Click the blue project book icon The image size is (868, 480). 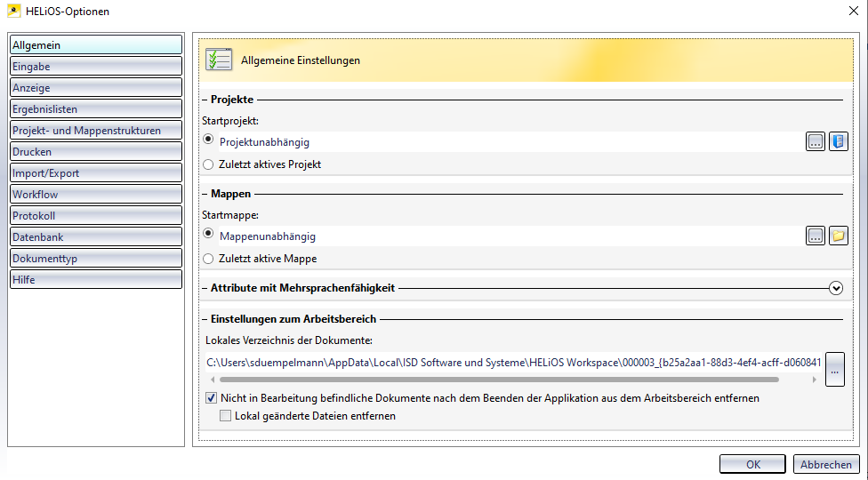click(x=838, y=141)
